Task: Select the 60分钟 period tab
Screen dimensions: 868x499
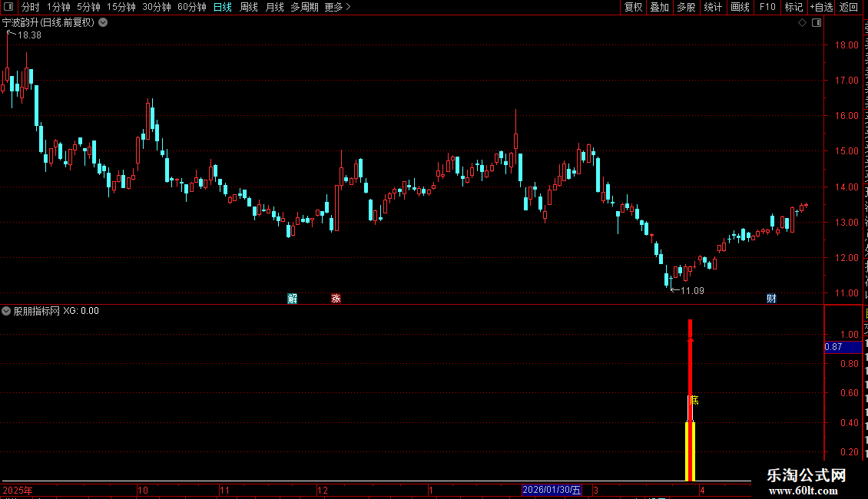Action: [x=192, y=7]
